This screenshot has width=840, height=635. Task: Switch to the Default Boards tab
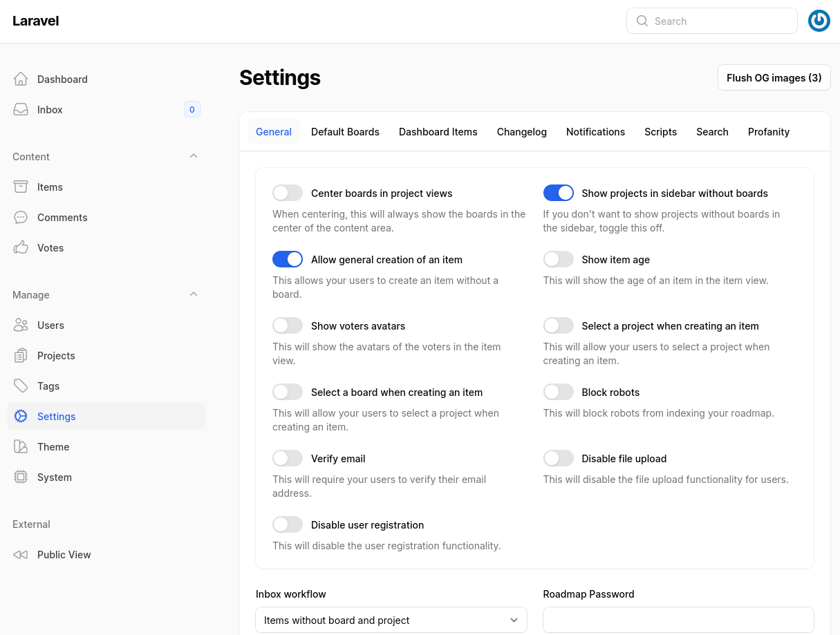pos(345,131)
